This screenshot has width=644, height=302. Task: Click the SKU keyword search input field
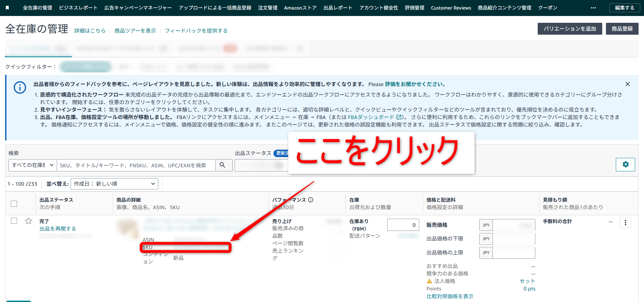(136, 165)
